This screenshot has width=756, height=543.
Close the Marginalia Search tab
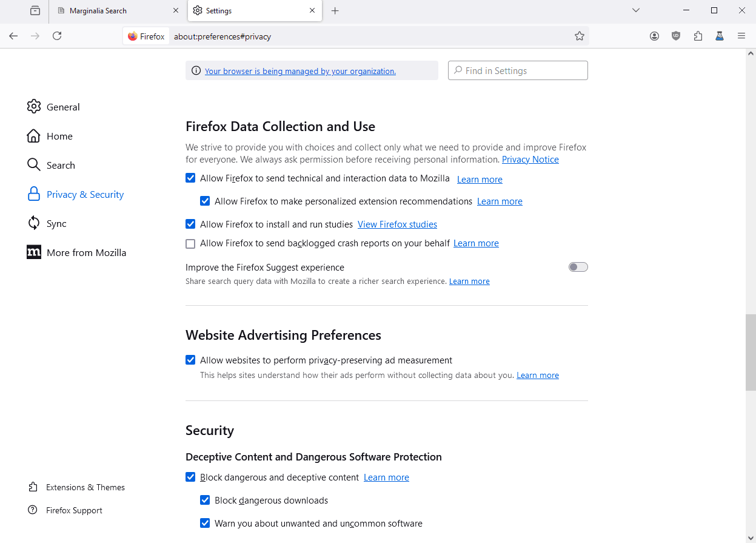point(176,11)
